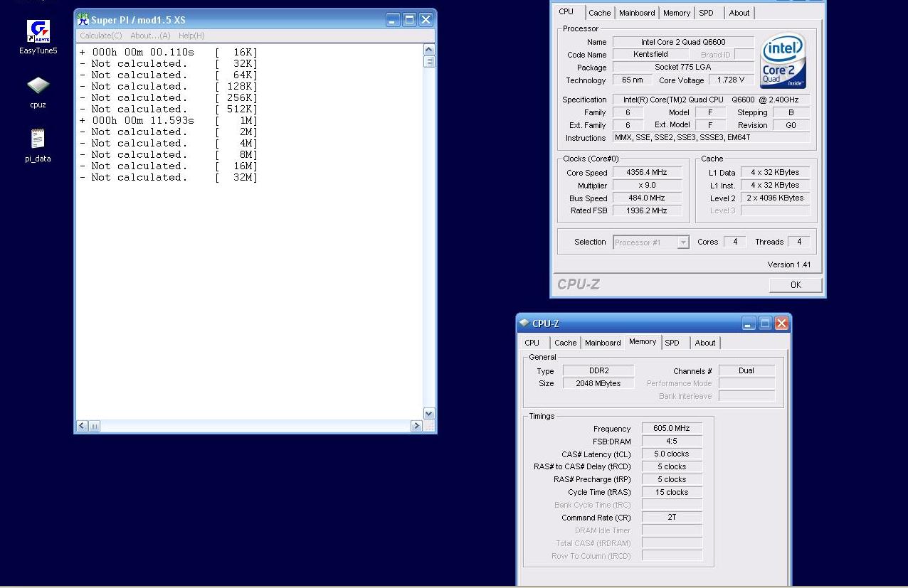Open About tab in lower CPU-Z window
Screen dimensions: 908x588
pos(705,343)
